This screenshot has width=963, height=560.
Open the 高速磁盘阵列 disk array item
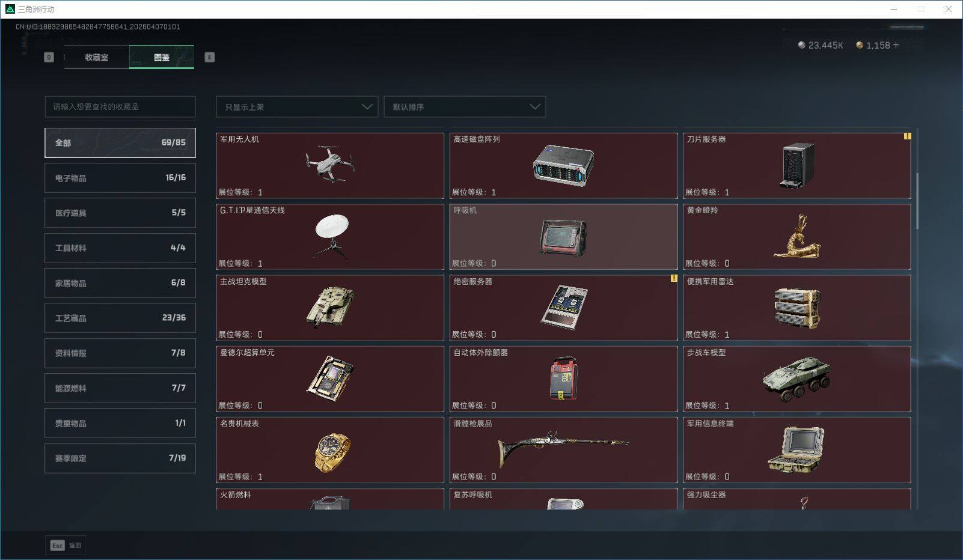[x=563, y=165]
